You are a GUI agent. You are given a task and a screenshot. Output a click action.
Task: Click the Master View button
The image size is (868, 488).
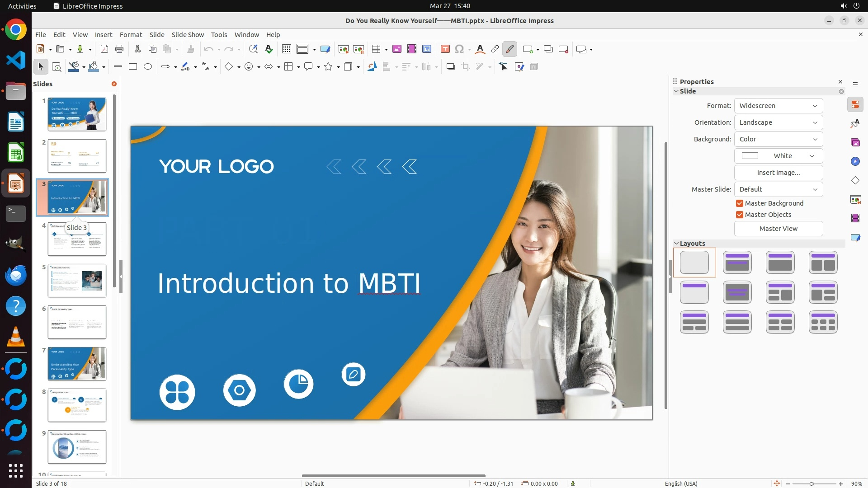point(778,229)
